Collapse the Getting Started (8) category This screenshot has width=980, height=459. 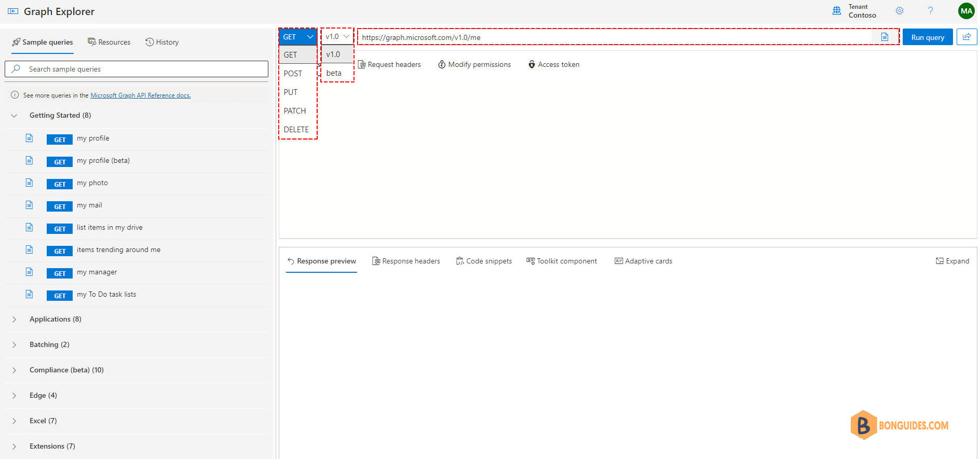(14, 116)
